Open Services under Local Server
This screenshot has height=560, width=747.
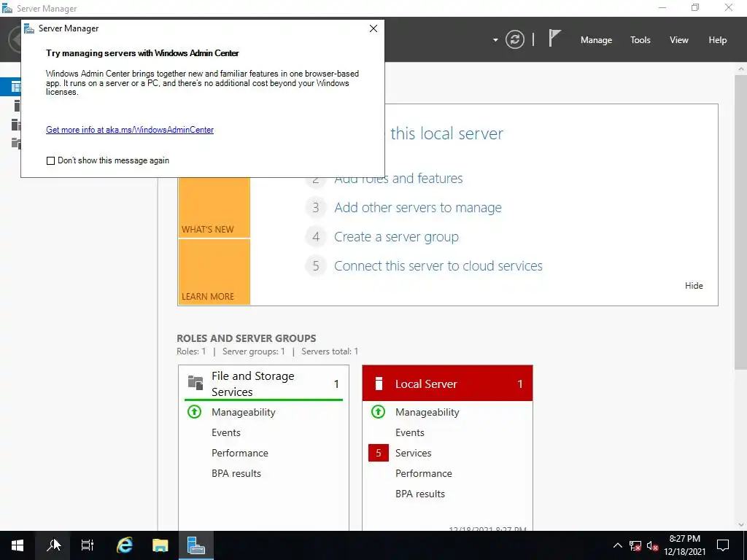413,453
